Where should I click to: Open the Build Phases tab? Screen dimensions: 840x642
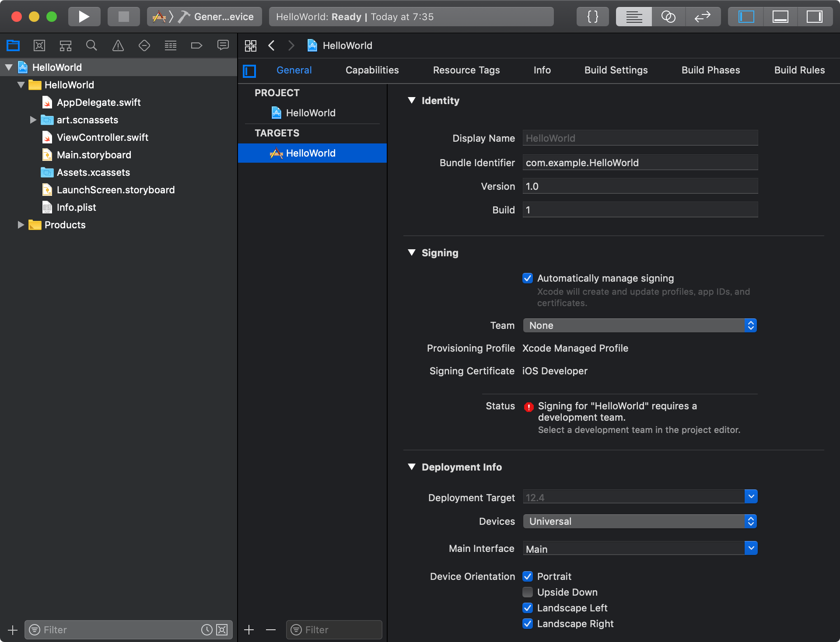tap(710, 70)
